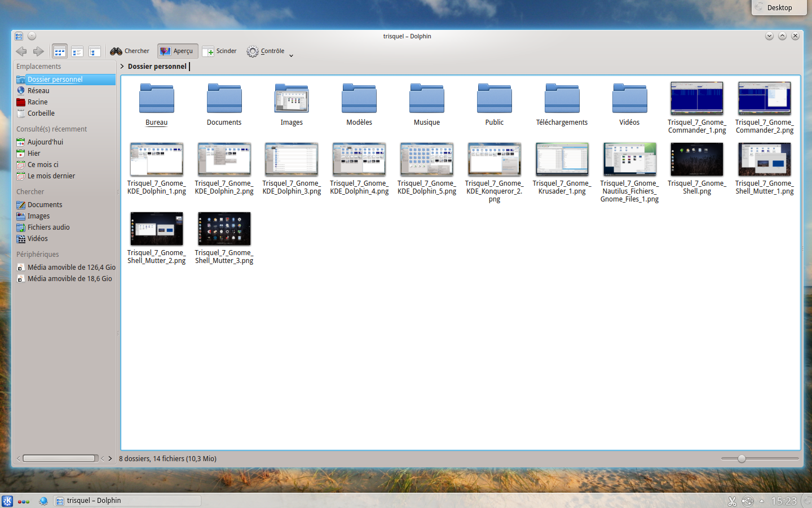
Task: Toggle the on-all-desktops pin button in title bar
Action: pyautogui.click(x=32, y=36)
